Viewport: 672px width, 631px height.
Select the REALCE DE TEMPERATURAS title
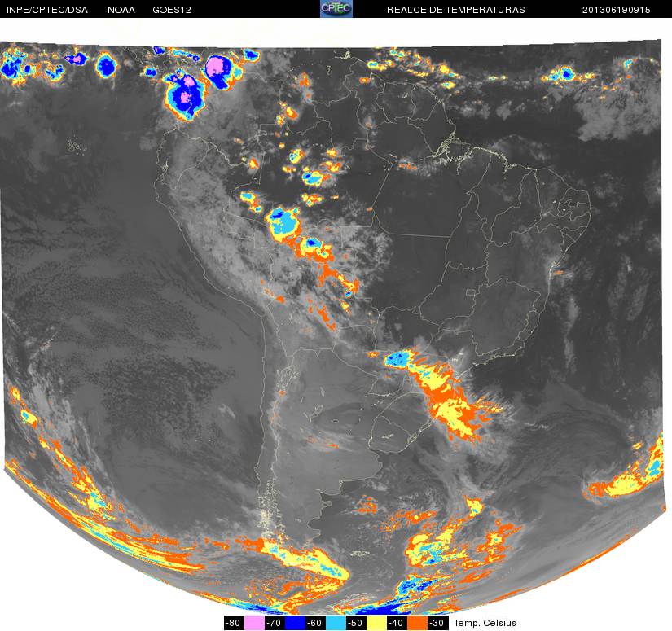pos(456,10)
